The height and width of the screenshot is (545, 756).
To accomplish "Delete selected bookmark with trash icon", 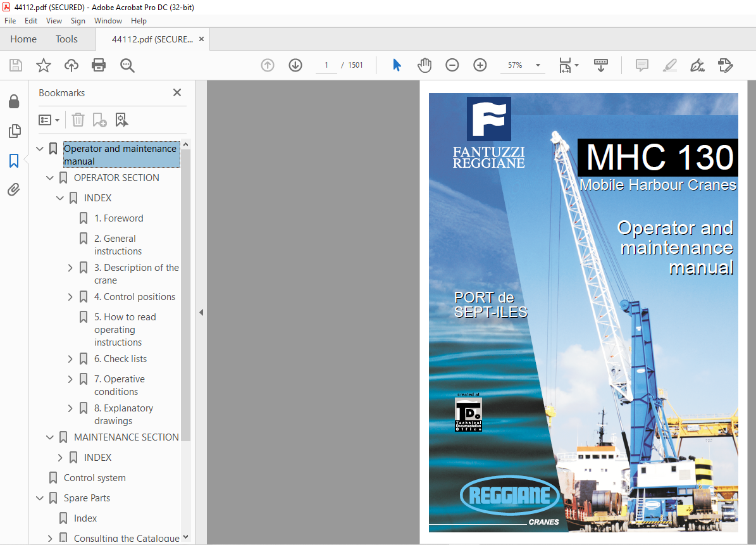I will 78,120.
